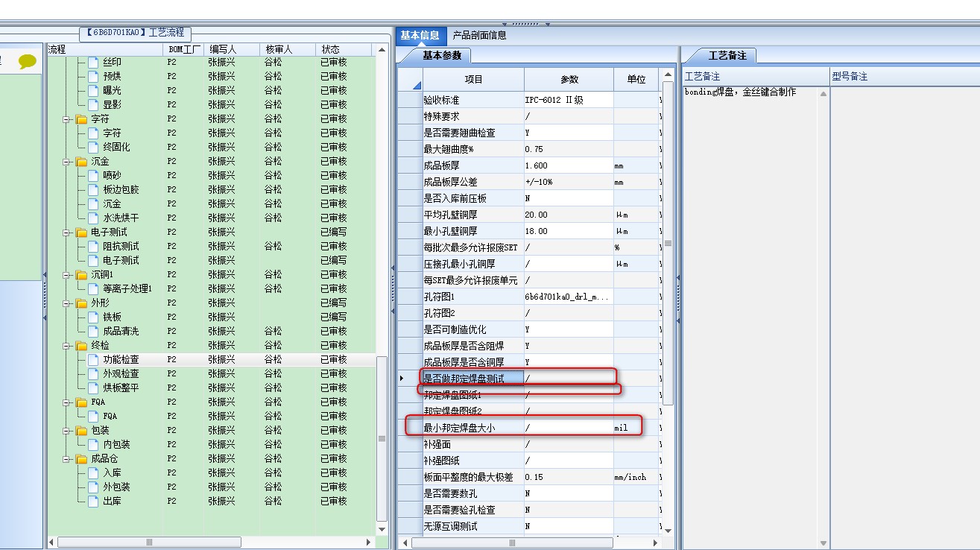Select the 工艺备注 tab
980x550 pixels.
point(727,55)
